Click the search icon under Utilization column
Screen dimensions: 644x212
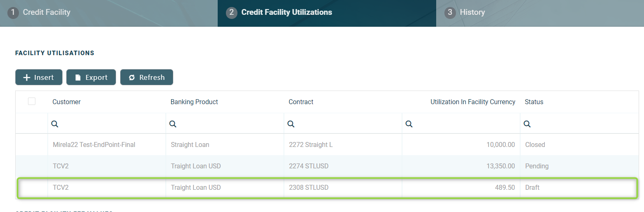tap(409, 124)
